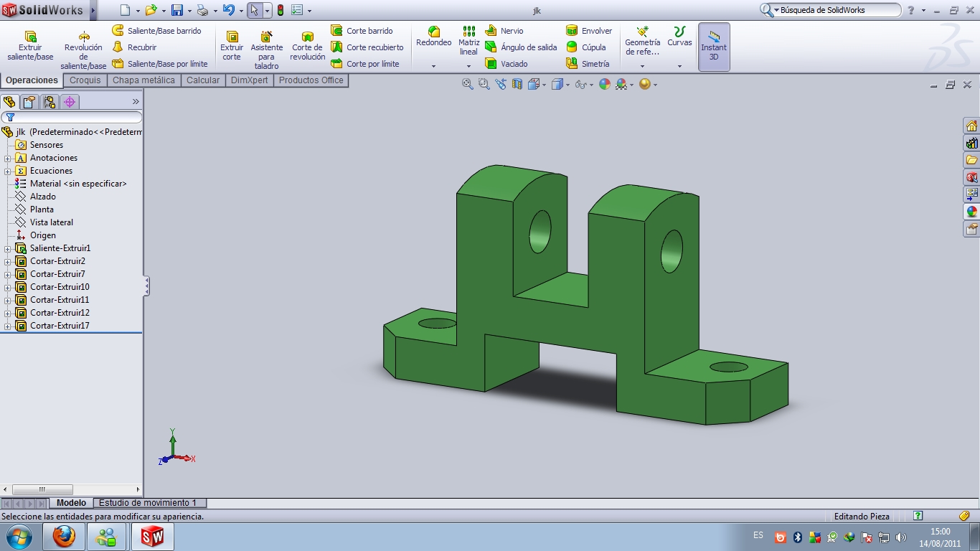
Task: Click the Nervio rib tool
Action: tap(504, 31)
